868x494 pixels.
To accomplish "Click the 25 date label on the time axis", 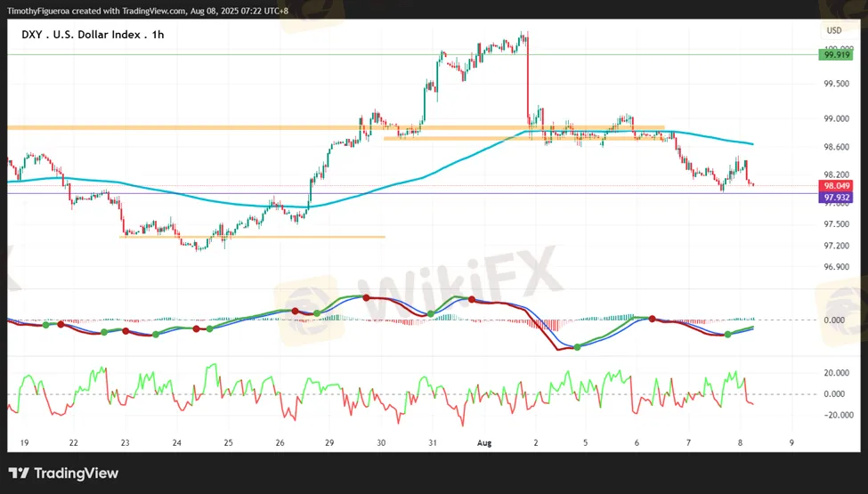I will [x=228, y=442].
